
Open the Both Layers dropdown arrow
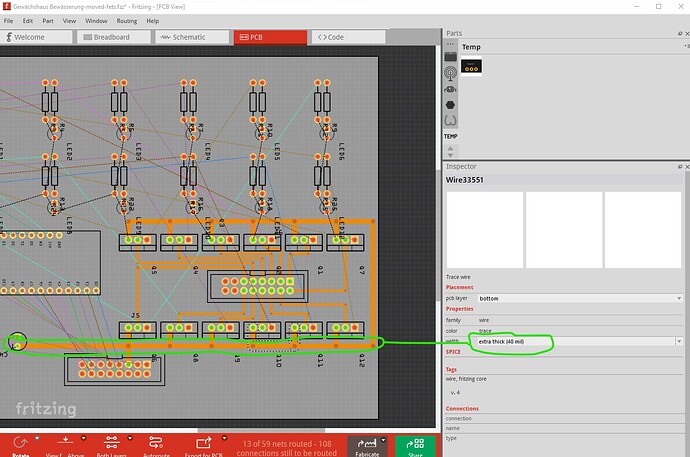coord(130,438)
